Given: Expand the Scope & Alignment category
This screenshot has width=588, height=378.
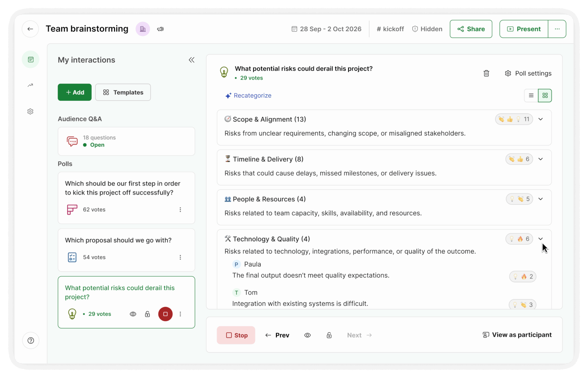Looking at the screenshot, I should tap(541, 119).
